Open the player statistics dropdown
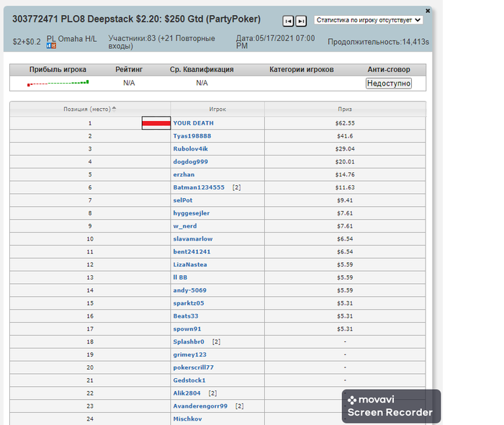The image size is (504, 425). [368, 20]
